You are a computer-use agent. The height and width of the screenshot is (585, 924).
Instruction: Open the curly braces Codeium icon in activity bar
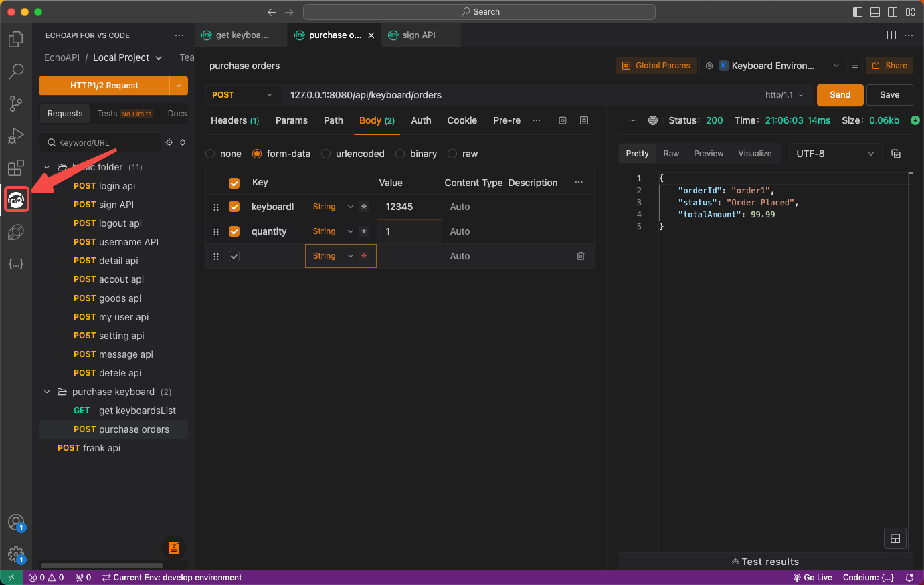coord(16,263)
